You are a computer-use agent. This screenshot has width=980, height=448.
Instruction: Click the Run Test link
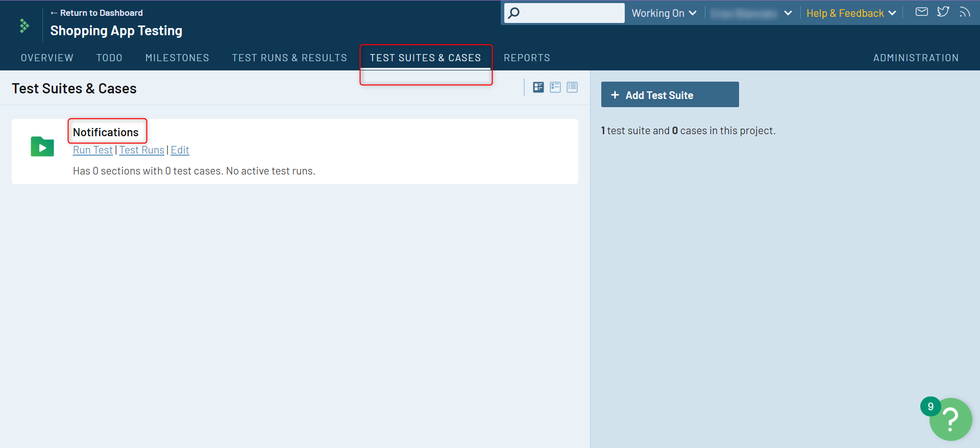pos(92,150)
